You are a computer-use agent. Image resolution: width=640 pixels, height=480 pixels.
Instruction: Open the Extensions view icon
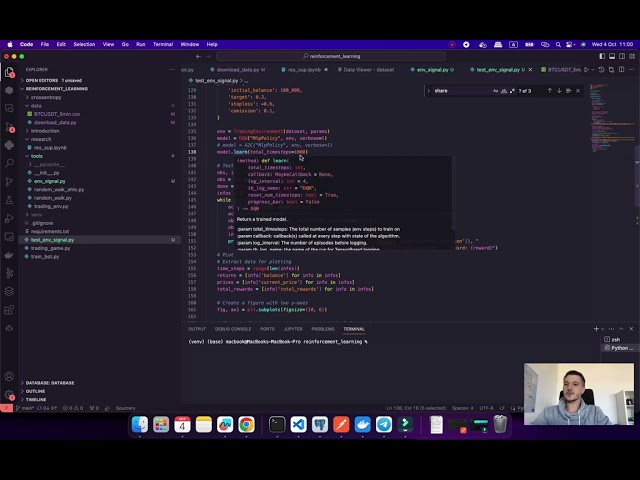coord(9,310)
